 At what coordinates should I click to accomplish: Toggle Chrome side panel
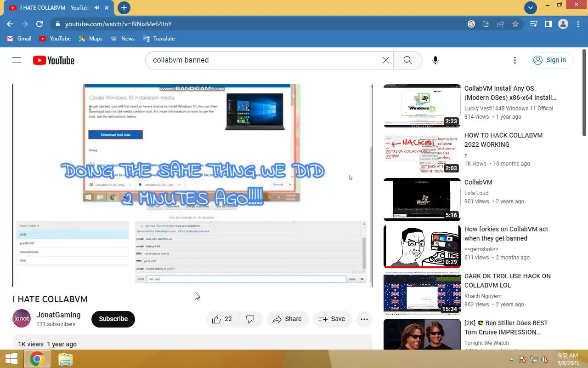pyautogui.click(x=548, y=24)
